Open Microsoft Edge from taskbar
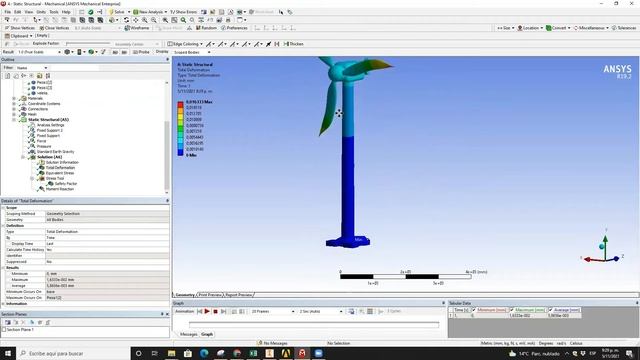The width and height of the screenshot is (640, 360). [204, 353]
